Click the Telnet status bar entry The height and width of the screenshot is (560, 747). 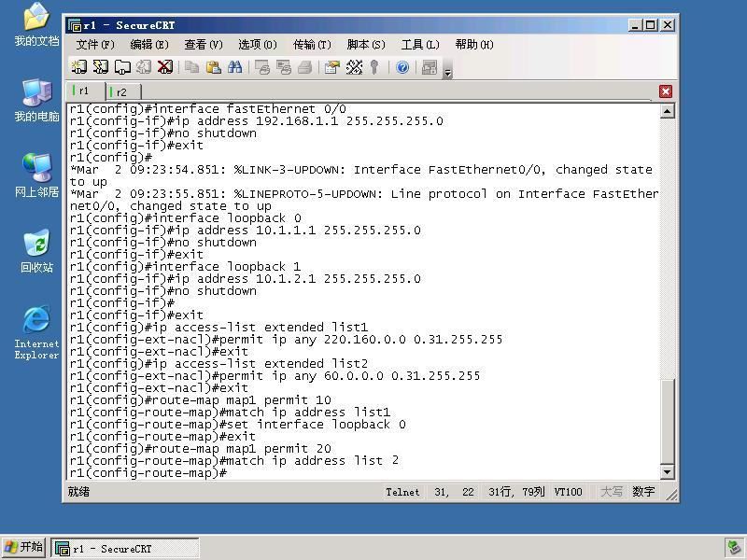(x=402, y=492)
